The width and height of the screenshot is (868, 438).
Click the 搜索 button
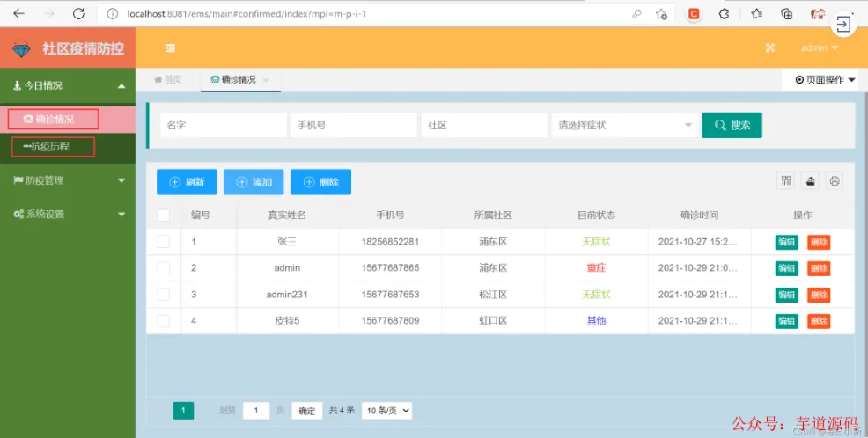732,125
